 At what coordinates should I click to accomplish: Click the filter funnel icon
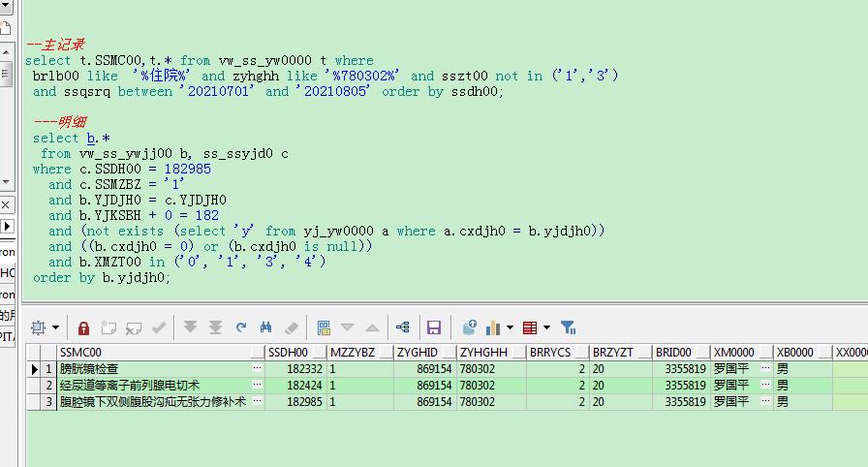pyautogui.click(x=569, y=327)
